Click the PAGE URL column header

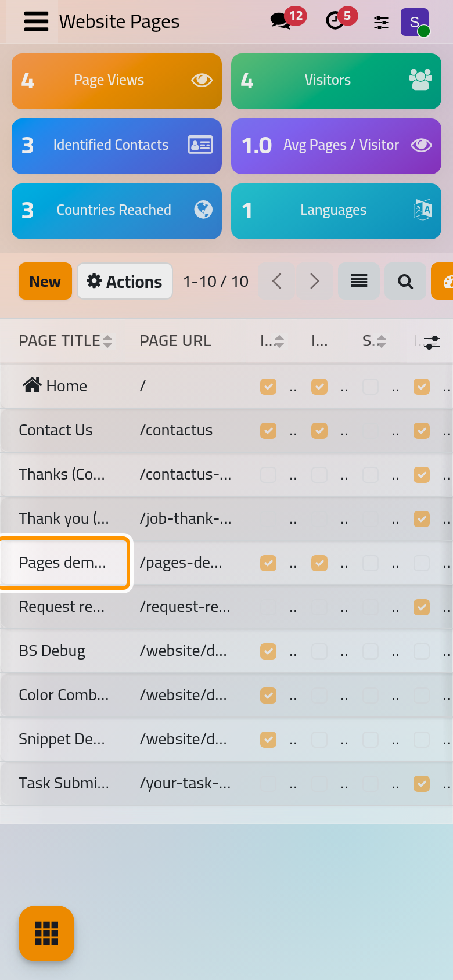pos(175,341)
